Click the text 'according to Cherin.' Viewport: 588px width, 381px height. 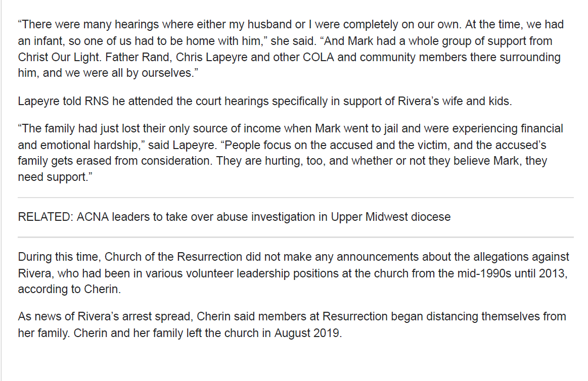pyautogui.click(x=69, y=289)
